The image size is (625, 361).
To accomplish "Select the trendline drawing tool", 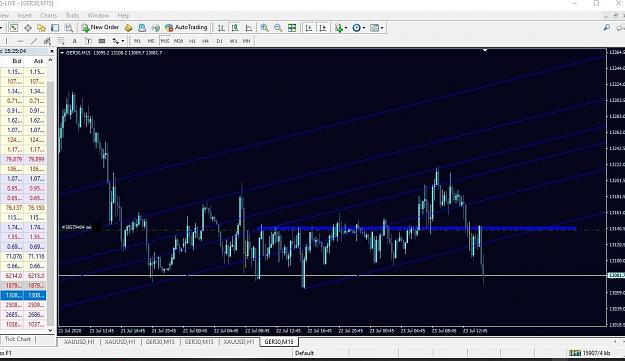I will click(x=34, y=41).
